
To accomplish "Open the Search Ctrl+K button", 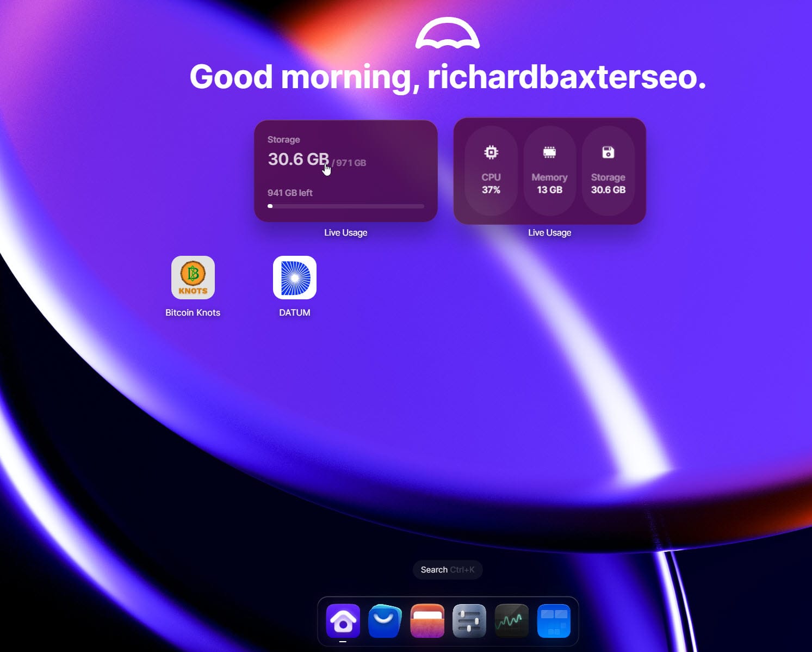I will tap(447, 570).
